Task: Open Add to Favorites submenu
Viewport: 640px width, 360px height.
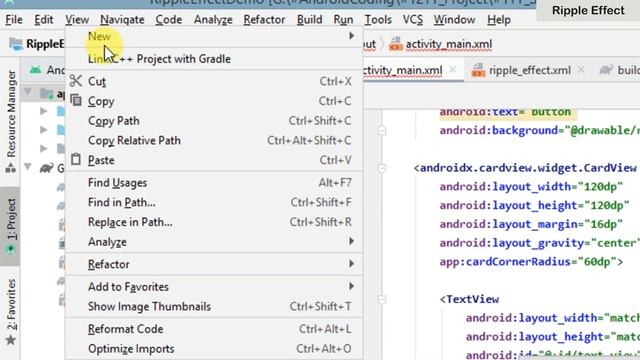Action: 214,287
